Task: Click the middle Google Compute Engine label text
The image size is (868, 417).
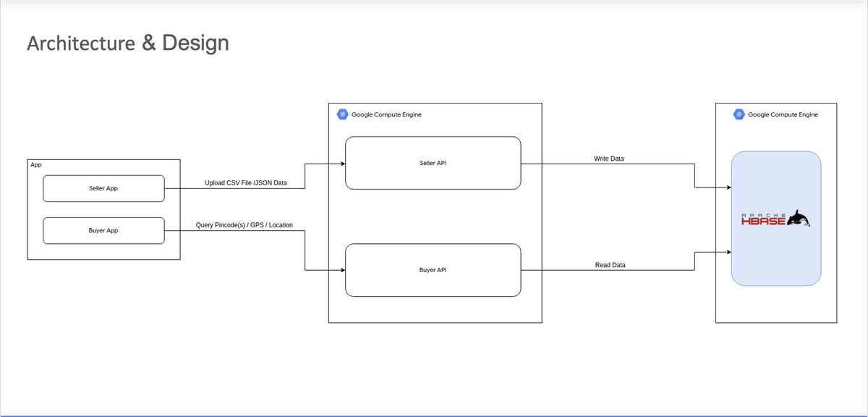Action: (x=386, y=114)
